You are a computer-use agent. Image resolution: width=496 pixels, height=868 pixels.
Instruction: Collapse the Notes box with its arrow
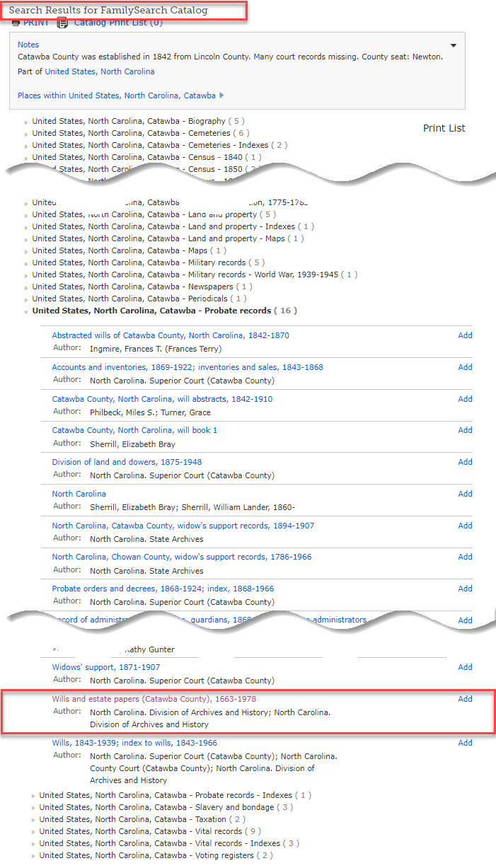click(454, 45)
